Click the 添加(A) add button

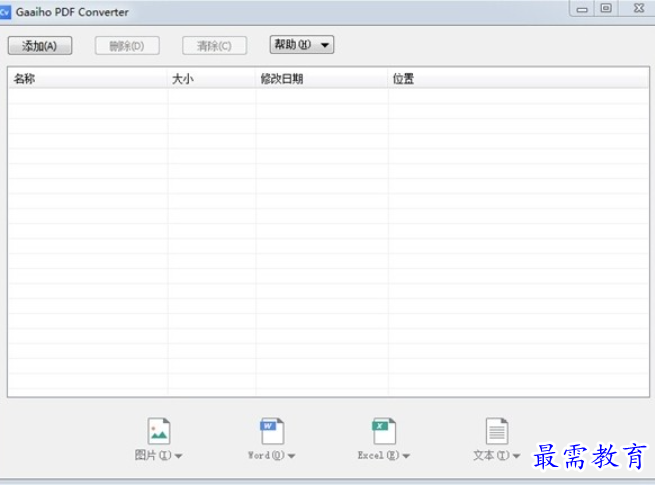click(x=40, y=46)
